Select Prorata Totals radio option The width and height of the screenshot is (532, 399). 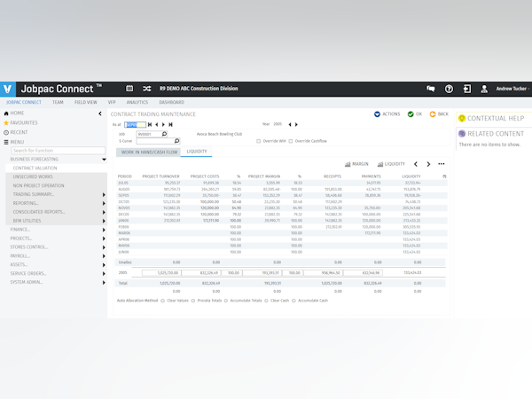[x=193, y=301]
